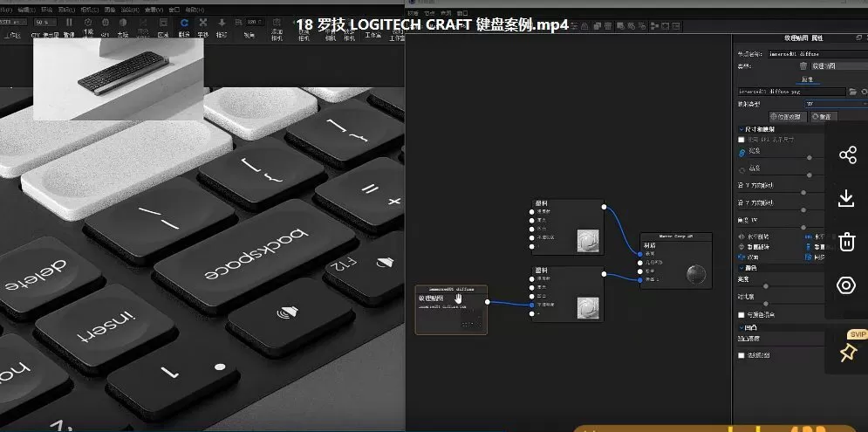Open the hexagon settings icon in the overlay
Screen dimensions: 868x432
click(x=847, y=285)
